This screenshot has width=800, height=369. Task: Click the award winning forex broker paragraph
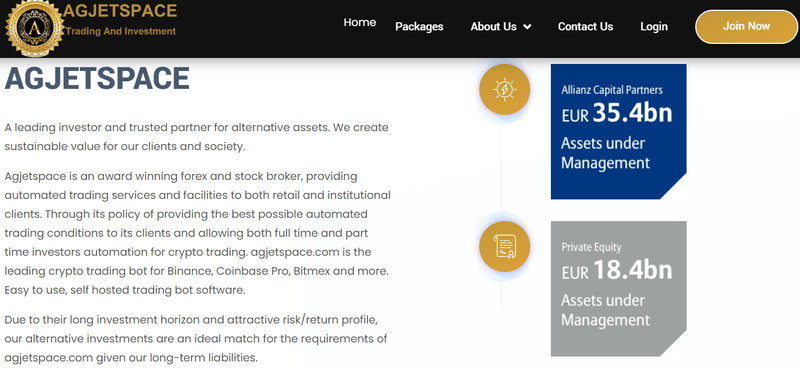coord(197,233)
